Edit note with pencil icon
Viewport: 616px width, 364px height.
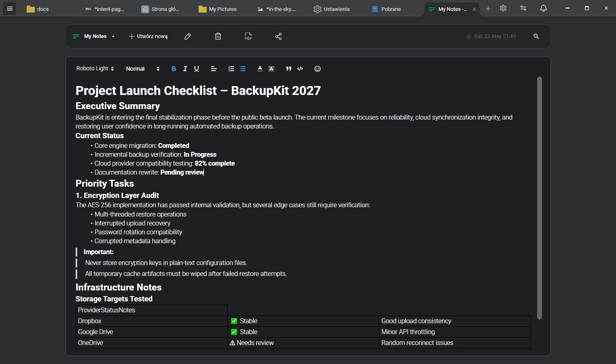click(x=188, y=36)
